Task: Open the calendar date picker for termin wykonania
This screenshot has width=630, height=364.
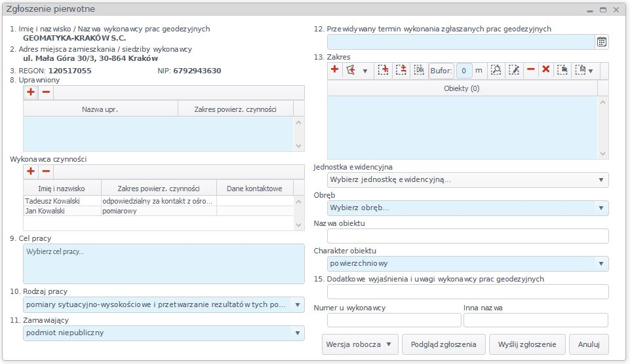Action: click(601, 42)
